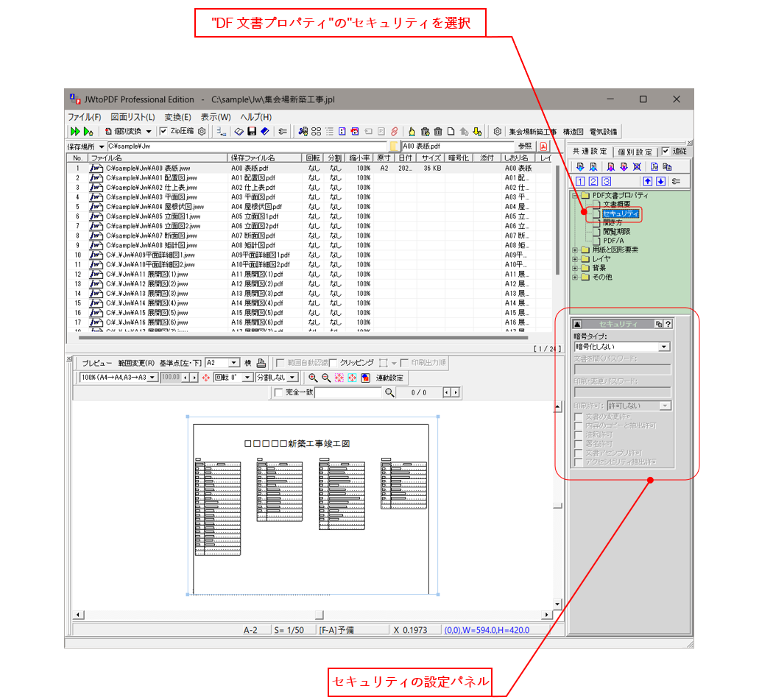The height and width of the screenshot is (700, 773).
Task: Click the 参照 browse button
Action: [x=525, y=146]
